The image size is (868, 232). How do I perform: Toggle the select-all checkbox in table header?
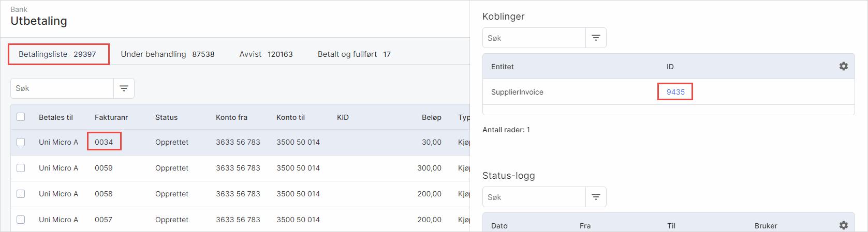[x=21, y=117]
